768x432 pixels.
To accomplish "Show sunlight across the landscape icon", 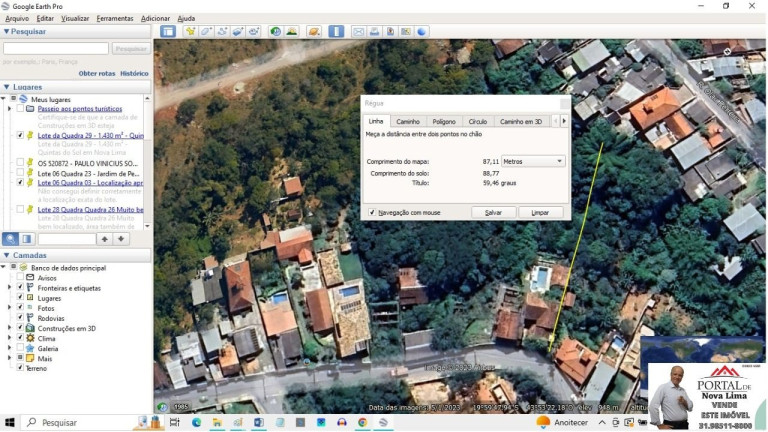I will tap(291, 31).
